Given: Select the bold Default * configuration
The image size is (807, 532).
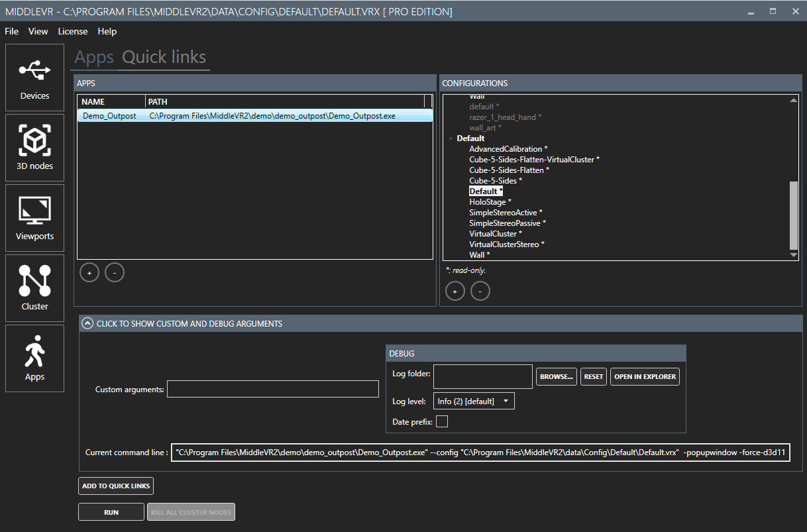Looking at the screenshot, I should click(x=486, y=191).
